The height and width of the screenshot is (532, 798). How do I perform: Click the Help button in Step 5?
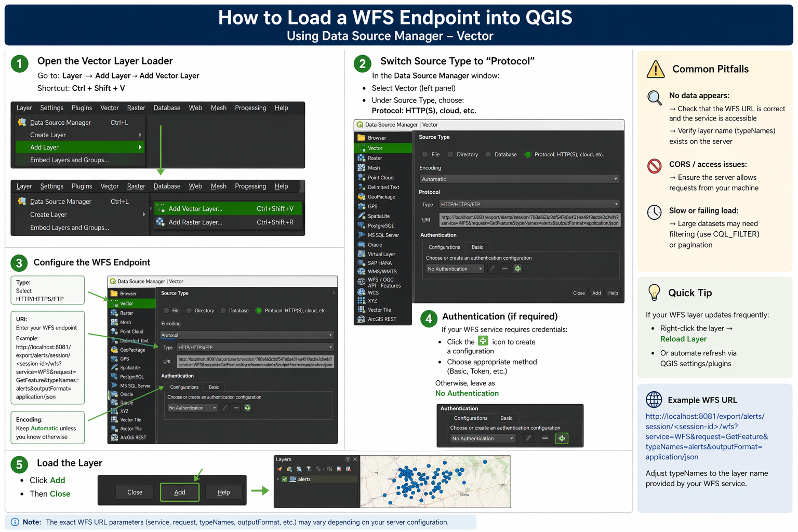click(223, 492)
